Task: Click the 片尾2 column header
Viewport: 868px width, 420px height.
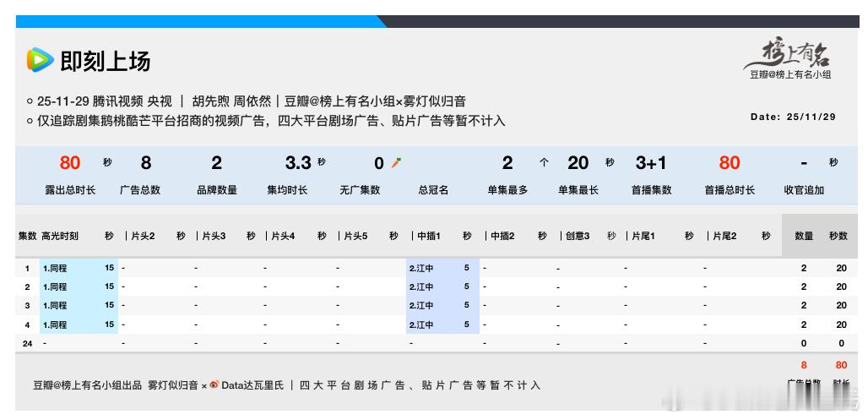Action: (x=724, y=236)
